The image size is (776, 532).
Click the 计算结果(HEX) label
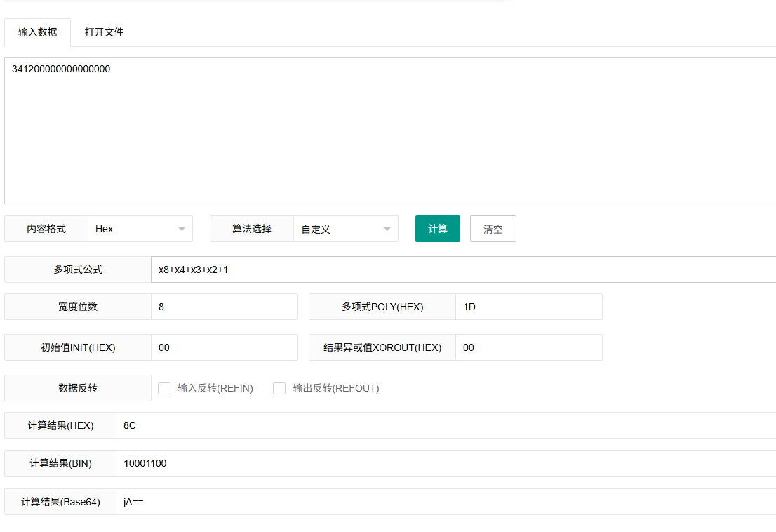pyautogui.click(x=60, y=425)
